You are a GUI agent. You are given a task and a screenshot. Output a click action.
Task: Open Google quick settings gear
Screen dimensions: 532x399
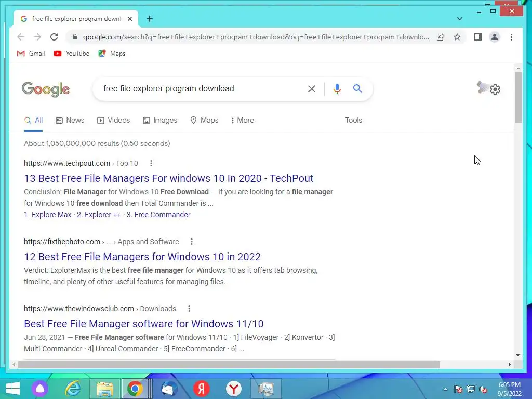(x=495, y=89)
